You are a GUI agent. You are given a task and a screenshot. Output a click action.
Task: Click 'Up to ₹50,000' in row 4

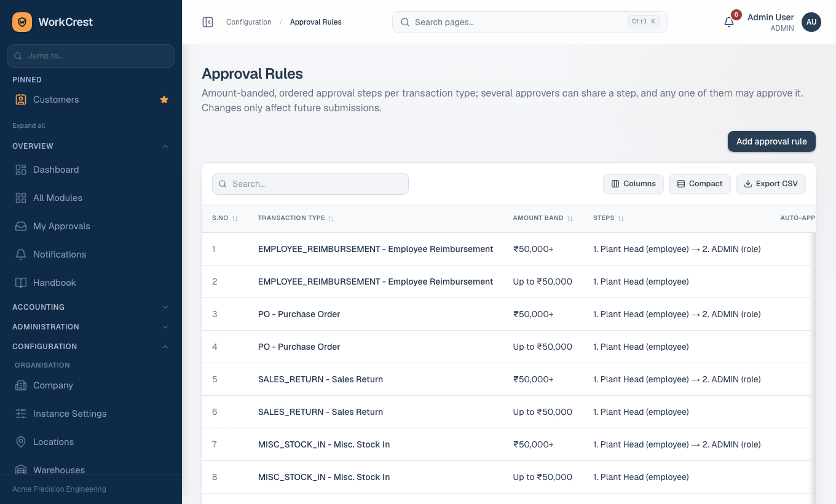(x=543, y=347)
